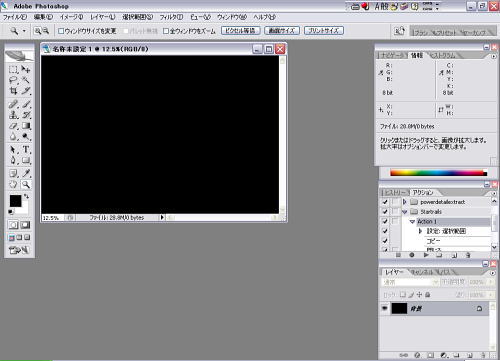The image size is (500, 361).
Task: Open the イメージ (Image) menu
Action: coord(71,17)
